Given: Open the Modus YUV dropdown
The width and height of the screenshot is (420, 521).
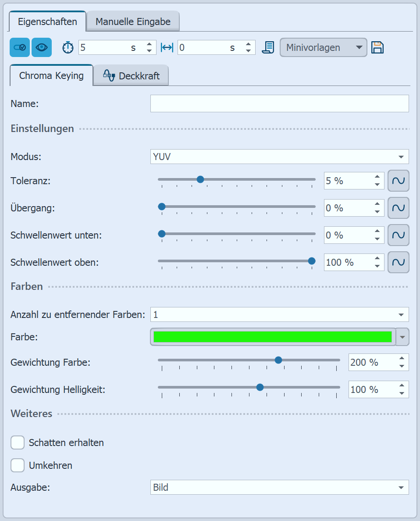Looking at the screenshot, I should [x=279, y=157].
